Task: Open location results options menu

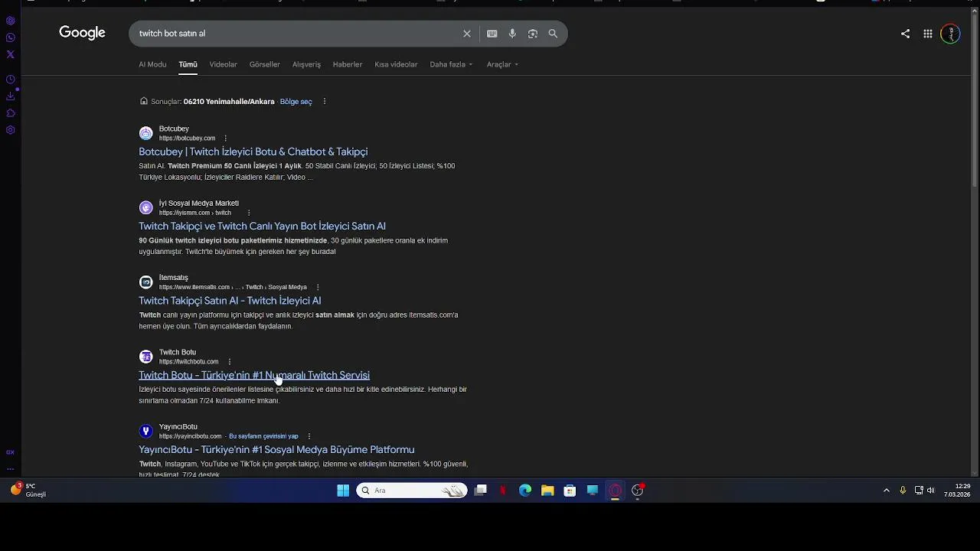Action: [x=325, y=101]
